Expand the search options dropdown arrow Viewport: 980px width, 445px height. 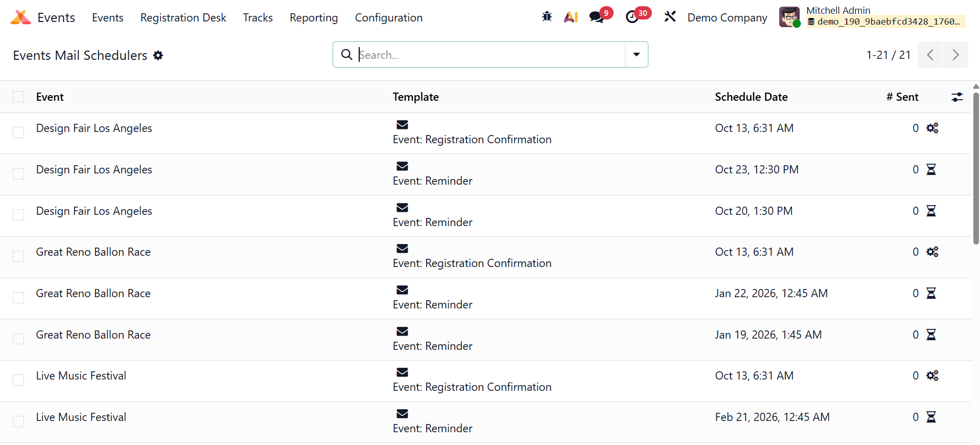[x=636, y=55]
